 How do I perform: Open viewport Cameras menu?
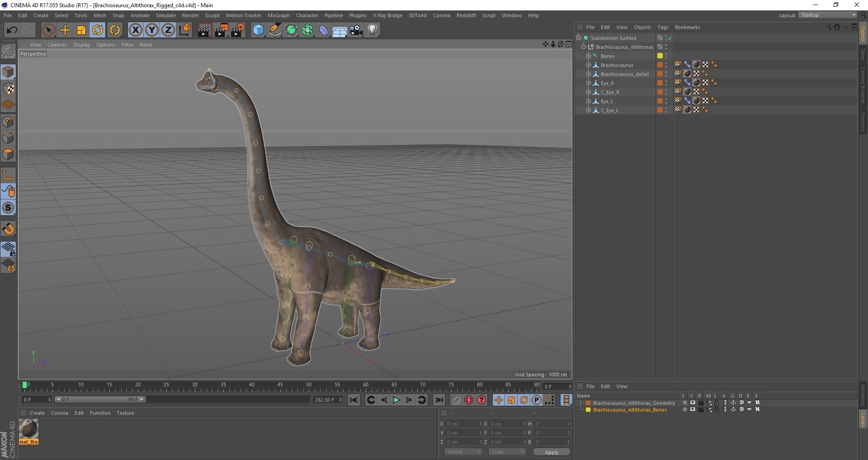click(x=57, y=45)
